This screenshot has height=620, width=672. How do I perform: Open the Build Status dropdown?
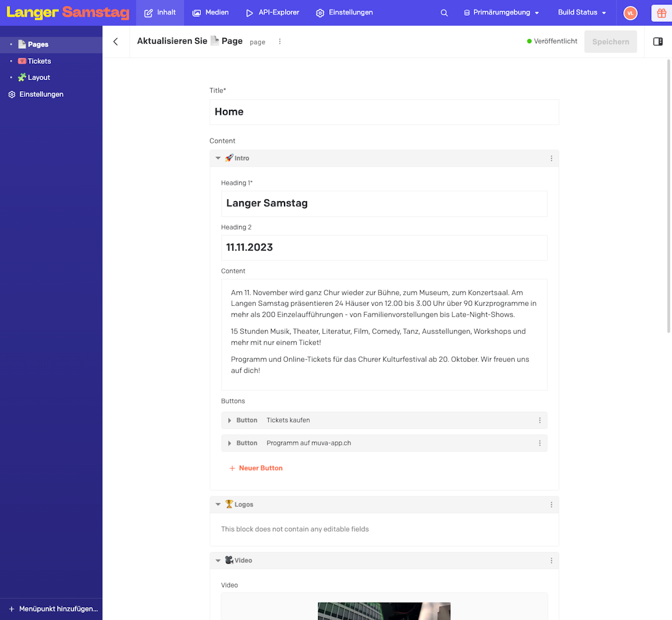[582, 12]
